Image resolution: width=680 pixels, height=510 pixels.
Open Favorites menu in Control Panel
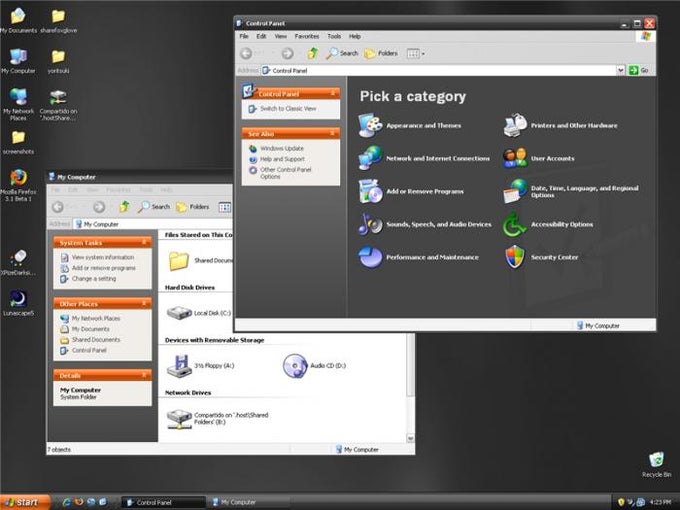pos(307,36)
